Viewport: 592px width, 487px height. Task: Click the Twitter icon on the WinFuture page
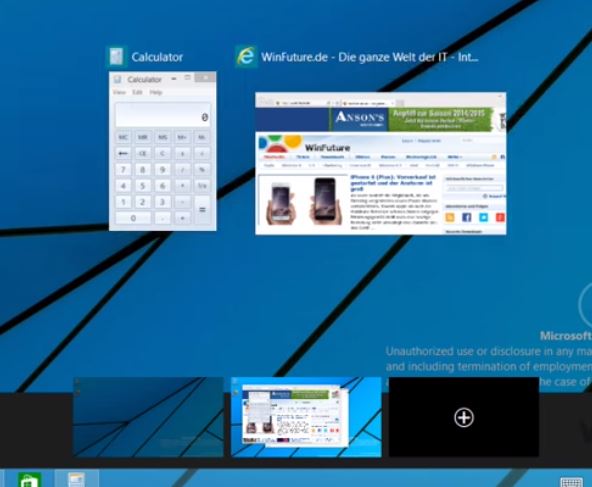point(483,217)
